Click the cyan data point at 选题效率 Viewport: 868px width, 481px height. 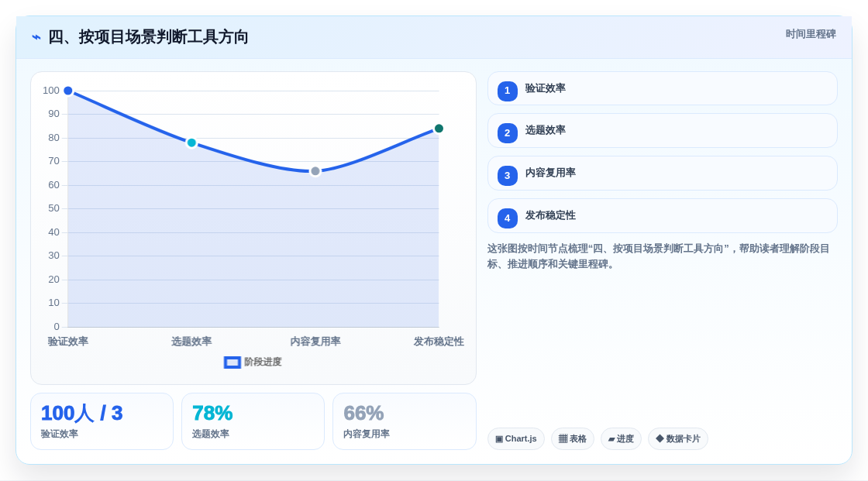coord(191,143)
